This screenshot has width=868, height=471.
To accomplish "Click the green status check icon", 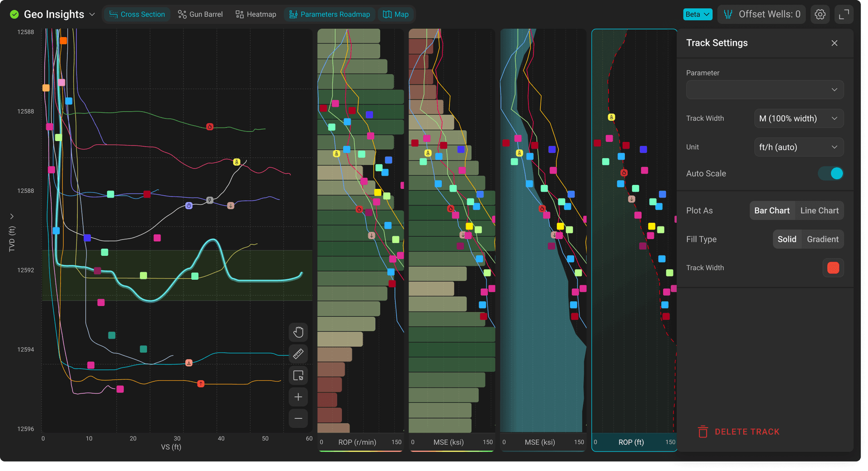I will point(14,14).
